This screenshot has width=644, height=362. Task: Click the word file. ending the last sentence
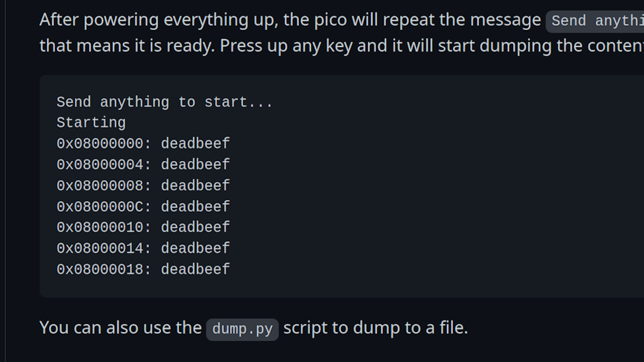(453, 328)
